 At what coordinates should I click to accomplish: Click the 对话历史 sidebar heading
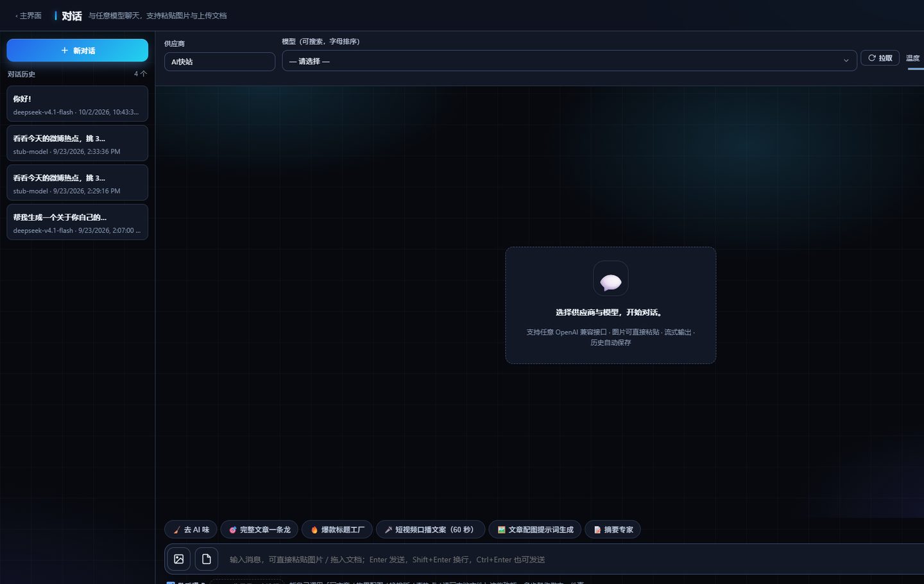point(21,74)
